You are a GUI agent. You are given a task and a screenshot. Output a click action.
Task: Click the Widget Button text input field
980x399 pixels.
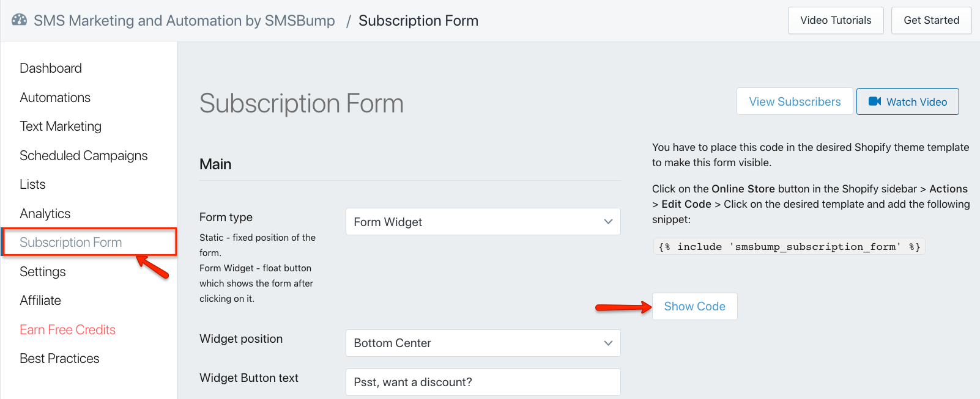tap(483, 382)
